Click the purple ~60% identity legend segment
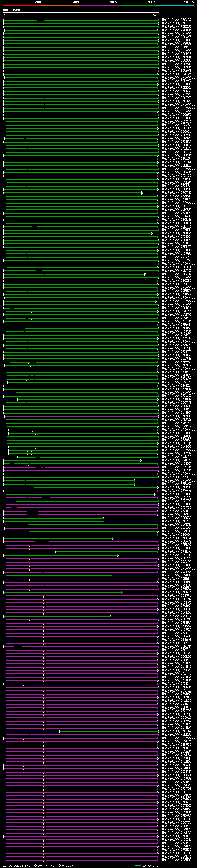The height and width of the screenshot is (868, 197). tap(99, 6)
